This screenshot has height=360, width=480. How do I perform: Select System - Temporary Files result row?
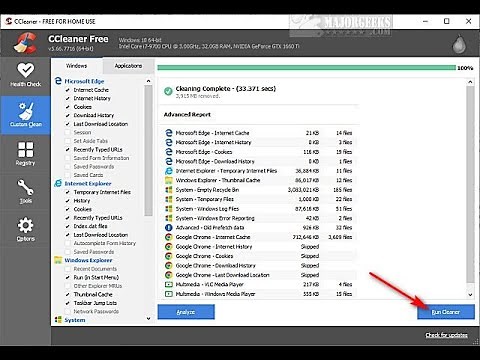coord(259,199)
